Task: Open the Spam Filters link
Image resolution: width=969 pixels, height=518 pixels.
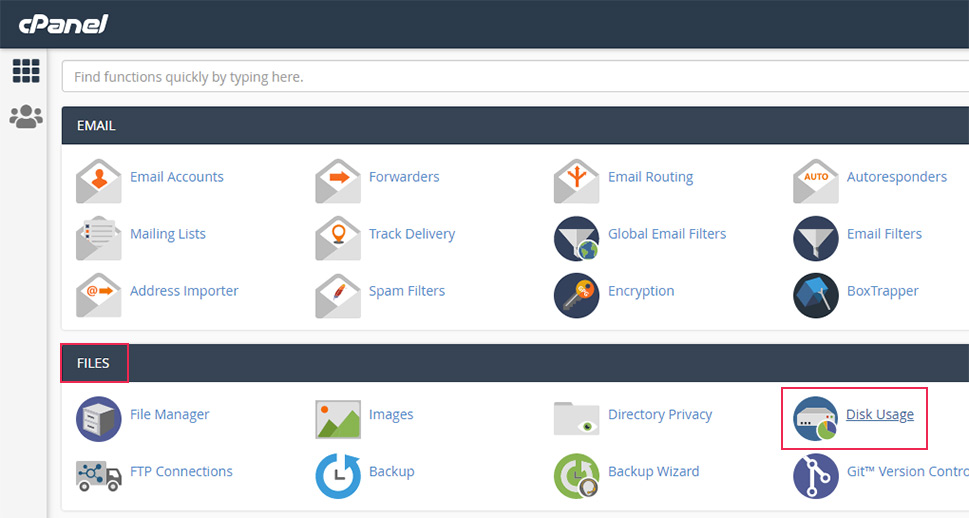Action: [407, 291]
